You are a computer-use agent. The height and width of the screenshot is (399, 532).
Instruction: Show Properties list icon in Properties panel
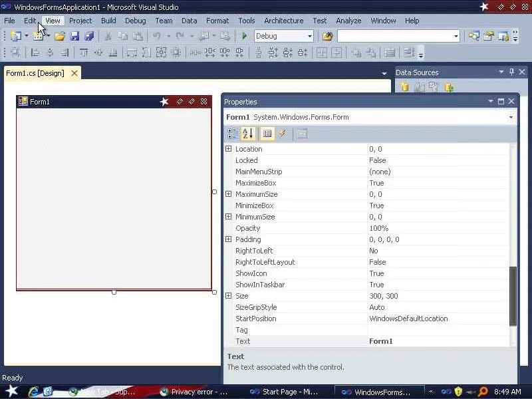(267, 134)
